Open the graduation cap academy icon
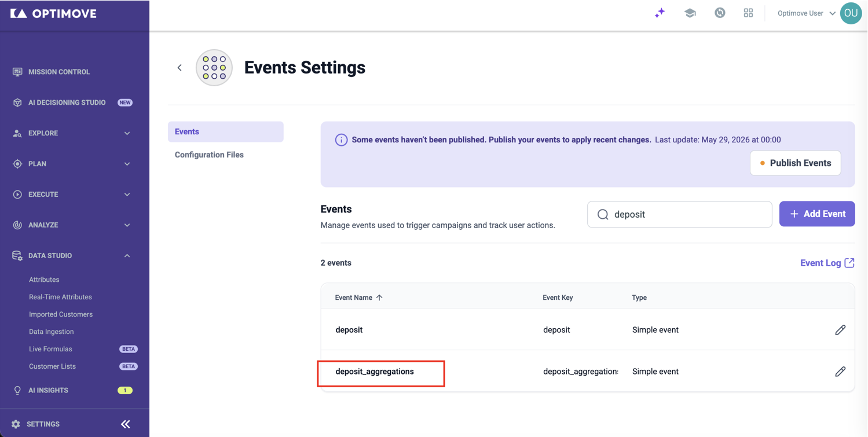Viewport: 868px width, 437px height. coord(690,13)
